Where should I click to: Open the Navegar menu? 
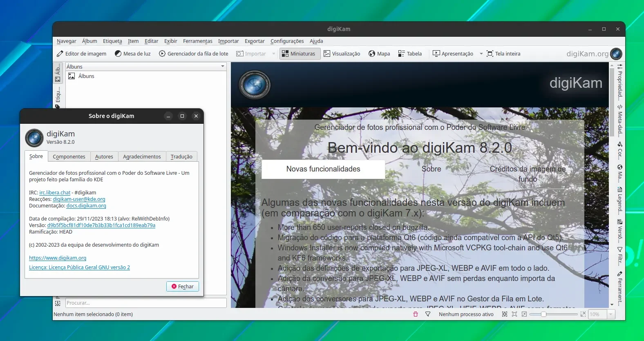coord(67,41)
